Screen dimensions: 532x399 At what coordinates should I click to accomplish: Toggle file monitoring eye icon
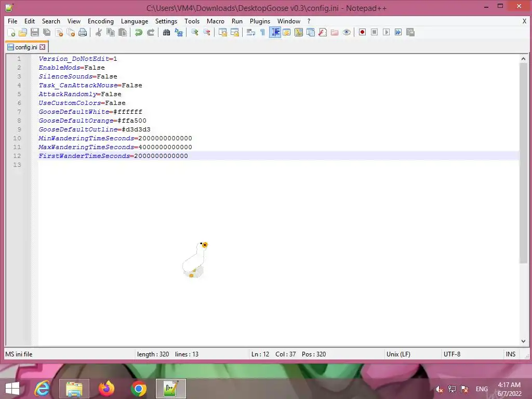pos(347,32)
